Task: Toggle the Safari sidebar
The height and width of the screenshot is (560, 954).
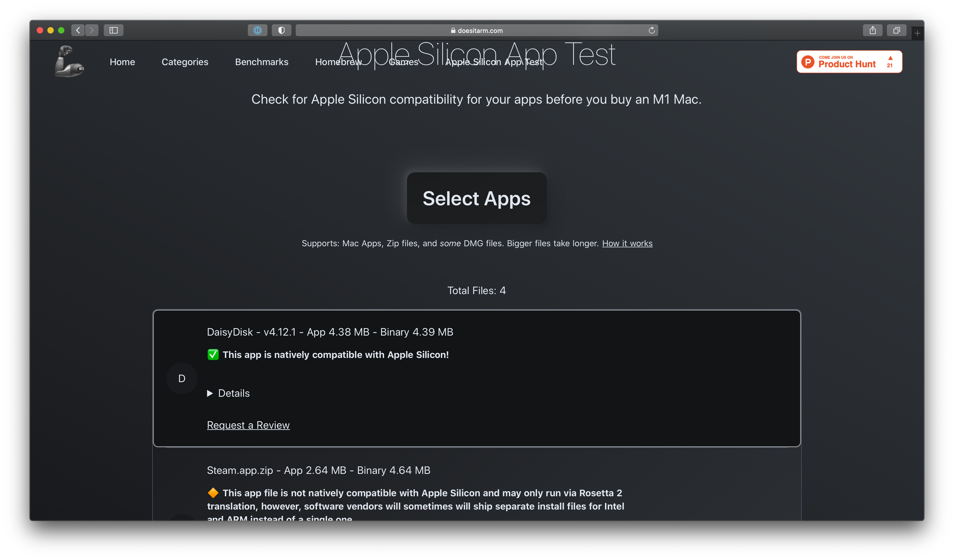Action: [114, 30]
